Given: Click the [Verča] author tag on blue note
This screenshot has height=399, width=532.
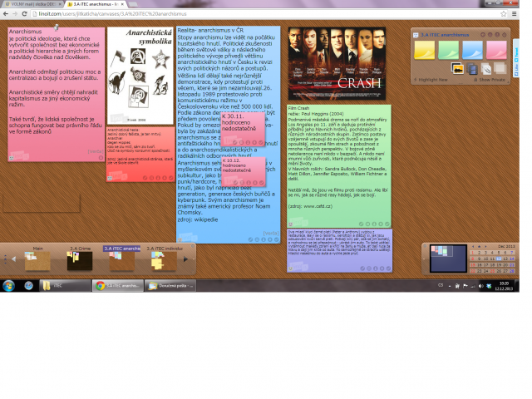Looking at the screenshot, I should pyautogui.click(x=271, y=234).
